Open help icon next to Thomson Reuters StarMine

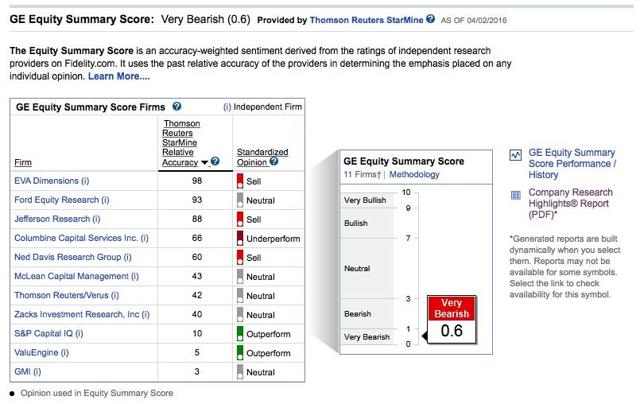coord(430,19)
